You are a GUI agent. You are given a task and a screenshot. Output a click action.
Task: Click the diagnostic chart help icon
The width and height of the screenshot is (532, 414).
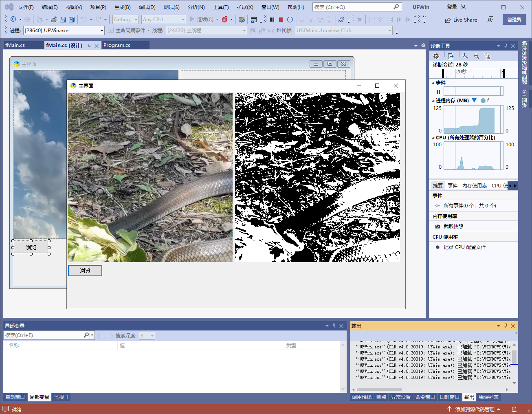pos(488,56)
